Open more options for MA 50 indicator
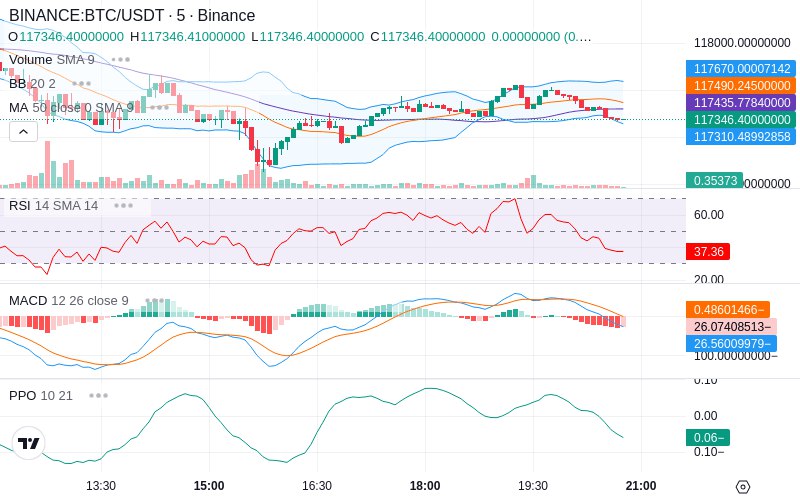 point(159,108)
